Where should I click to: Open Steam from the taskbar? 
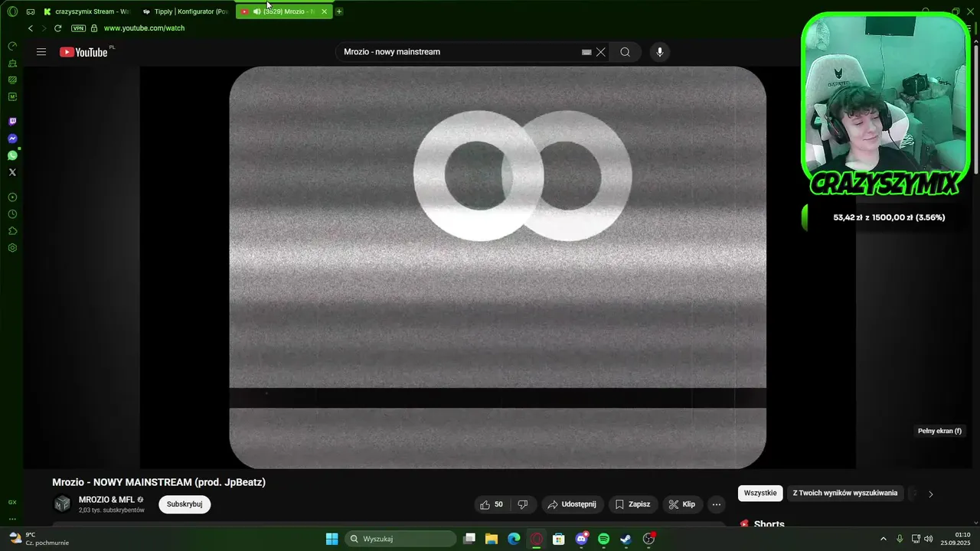[x=626, y=539]
